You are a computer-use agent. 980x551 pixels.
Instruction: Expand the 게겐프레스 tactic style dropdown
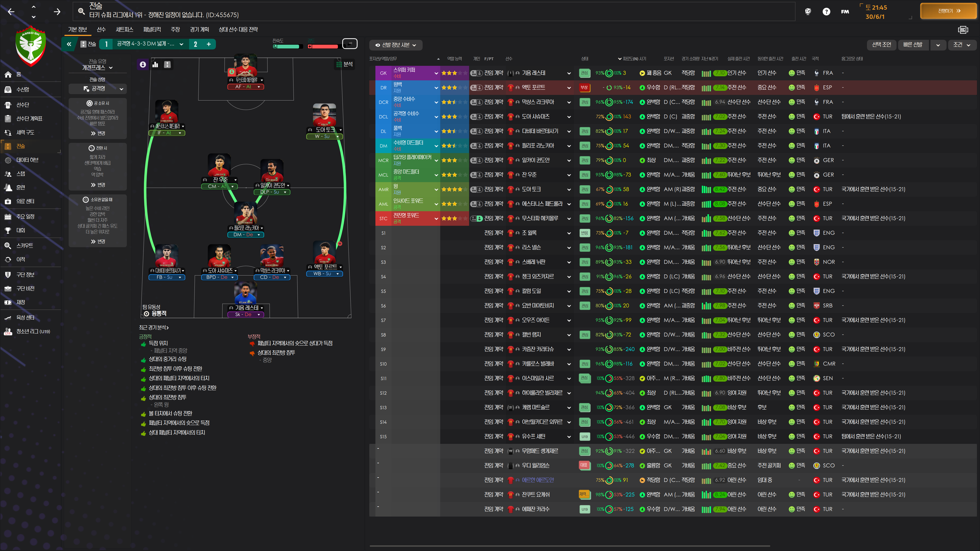97,68
